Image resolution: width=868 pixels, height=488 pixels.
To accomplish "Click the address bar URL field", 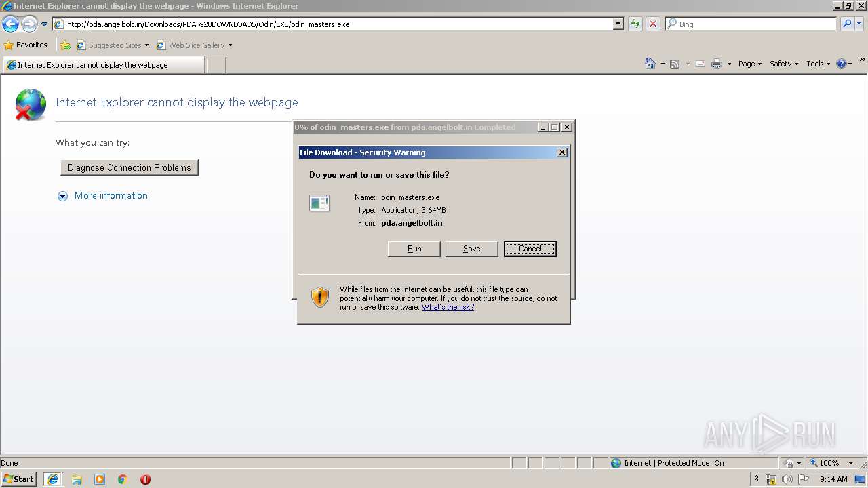I will click(x=332, y=24).
